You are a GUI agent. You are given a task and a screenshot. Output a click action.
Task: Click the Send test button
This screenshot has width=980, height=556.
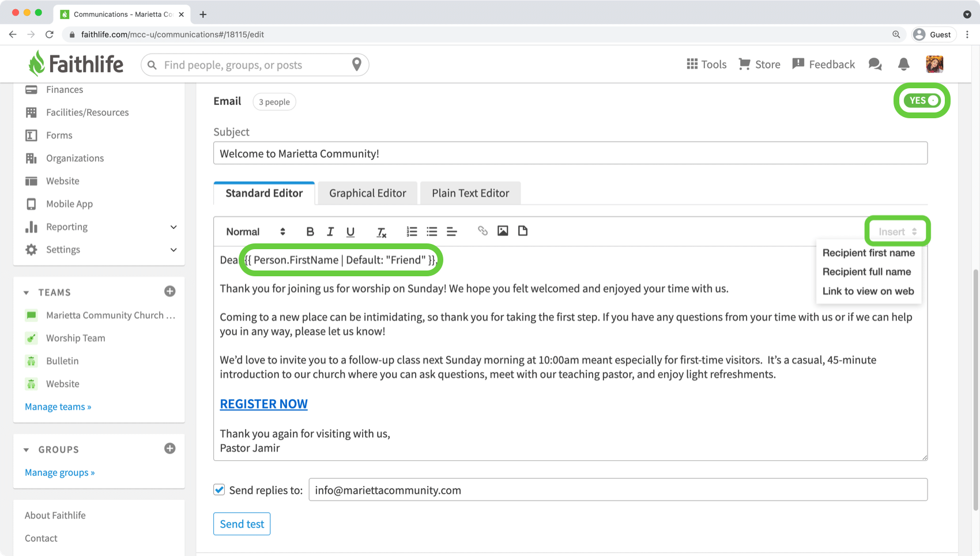point(242,524)
